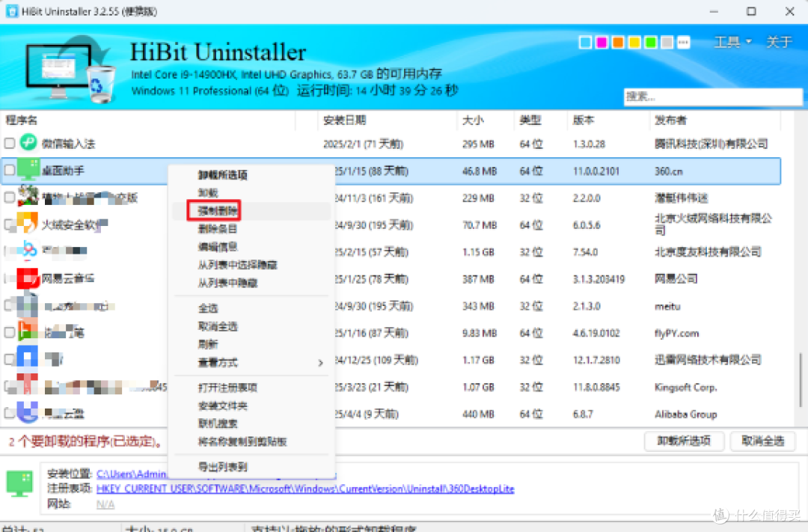This screenshot has width=808, height=532.
Task: Click the app icon in the meitu row
Action: pos(28,305)
